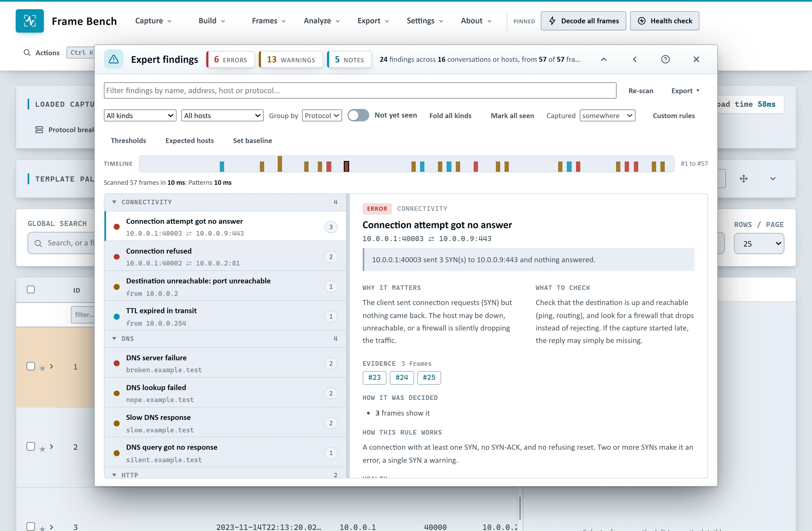The height and width of the screenshot is (531, 812).
Task: Click the magnifier icon in Global Search box
Action: pyautogui.click(x=38, y=243)
